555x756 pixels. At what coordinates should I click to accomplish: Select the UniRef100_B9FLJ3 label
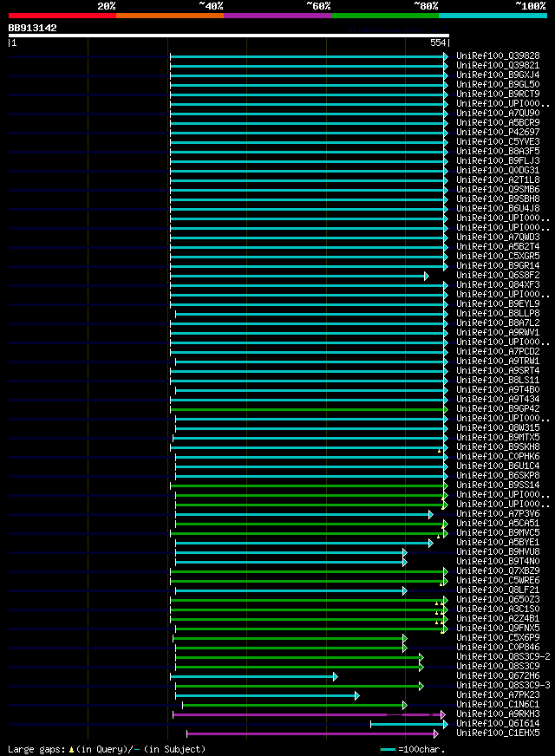pos(498,161)
